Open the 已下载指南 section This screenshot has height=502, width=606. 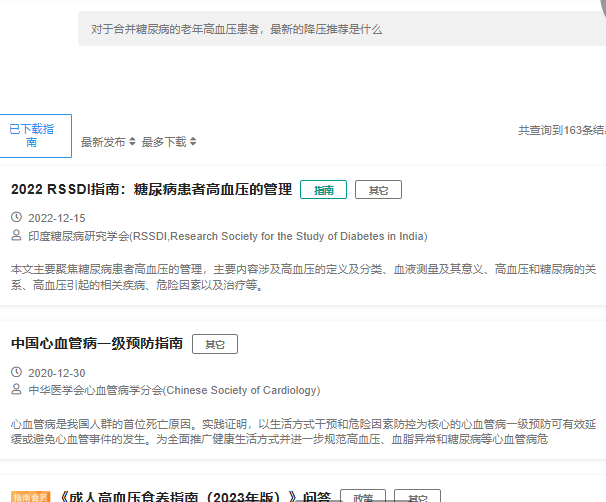coord(32,136)
